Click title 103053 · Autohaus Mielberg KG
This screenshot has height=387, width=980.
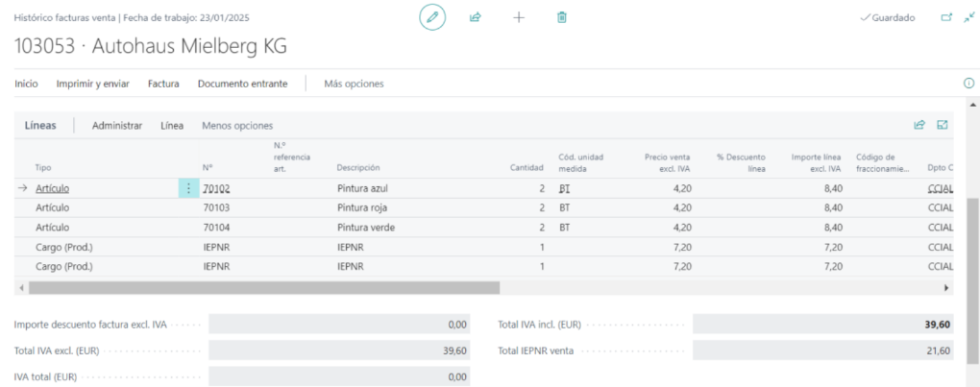(x=151, y=47)
